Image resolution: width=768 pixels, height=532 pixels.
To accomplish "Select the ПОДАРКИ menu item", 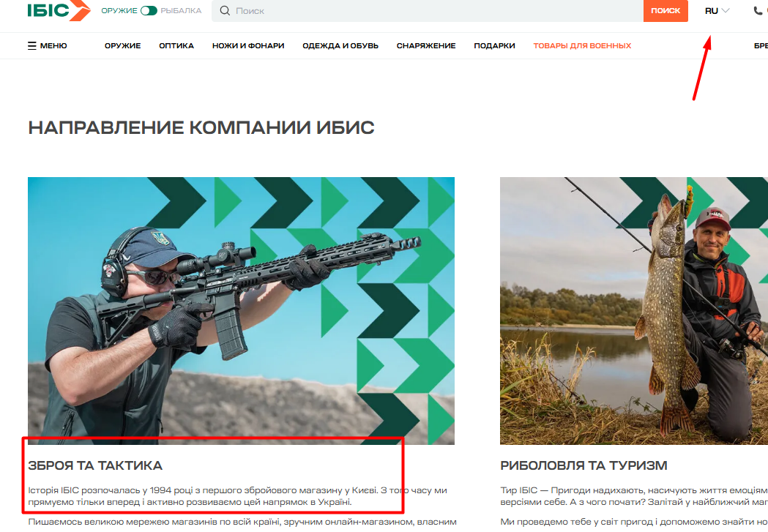I will point(494,46).
